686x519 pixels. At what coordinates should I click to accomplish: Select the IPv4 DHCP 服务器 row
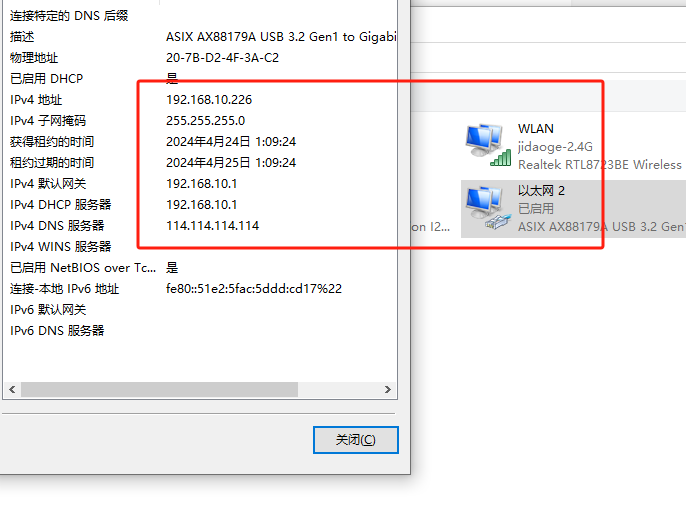pyautogui.click(x=200, y=205)
